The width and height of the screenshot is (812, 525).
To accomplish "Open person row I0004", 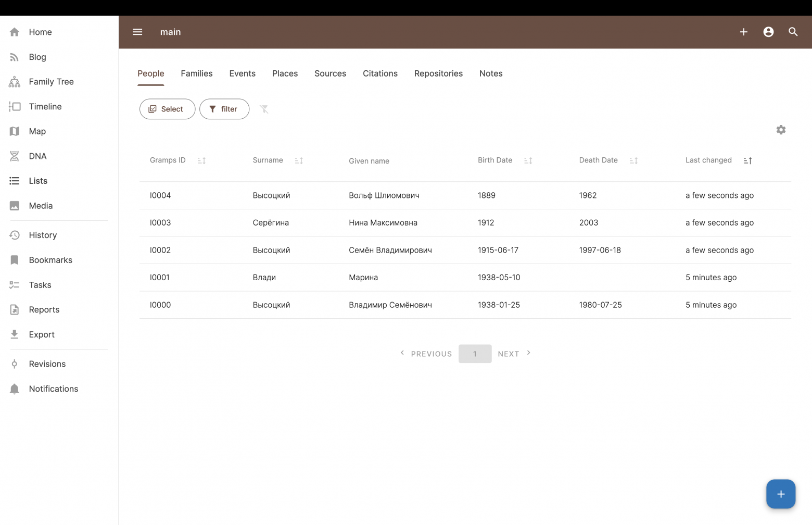I will pyautogui.click(x=465, y=195).
